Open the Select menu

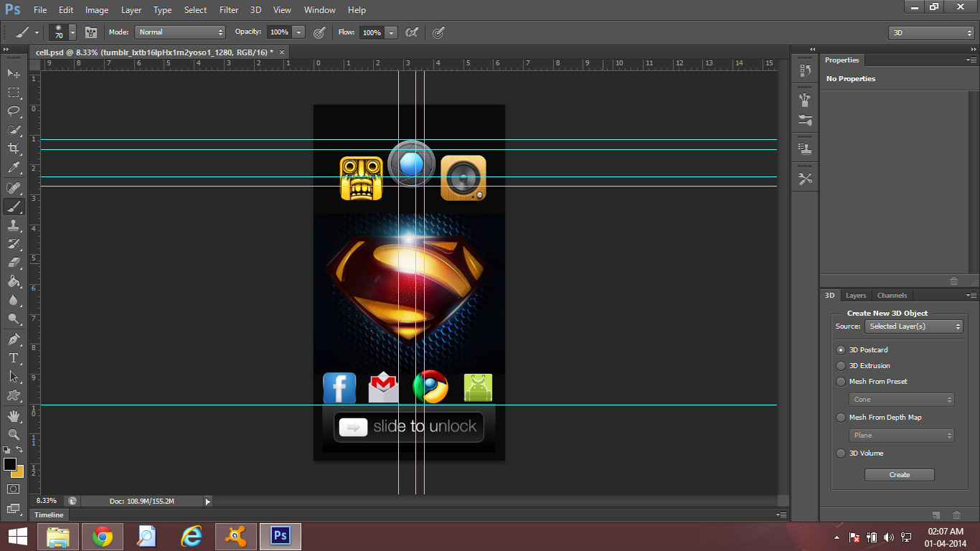click(195, 10)
